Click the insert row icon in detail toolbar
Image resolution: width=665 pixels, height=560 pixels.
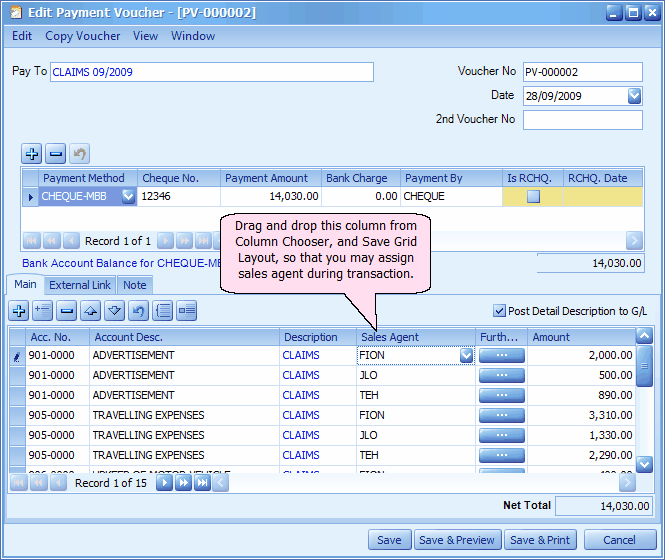[42, 311]
